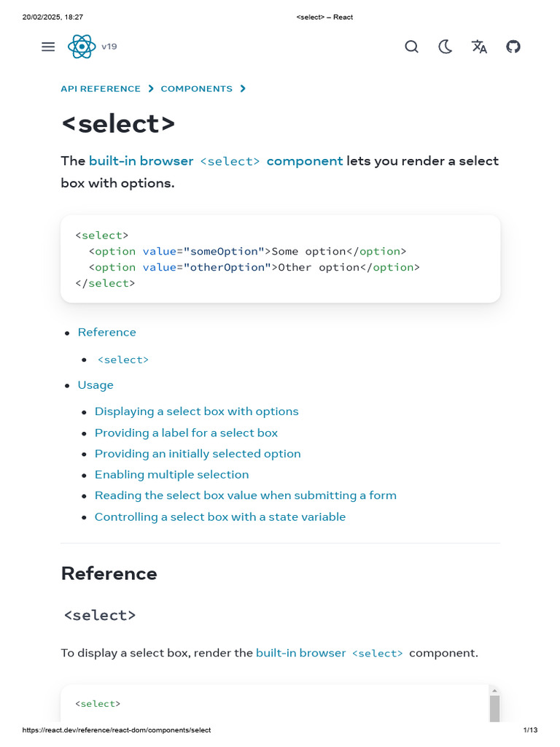Jump to the Reference section link

click(107, 332)
